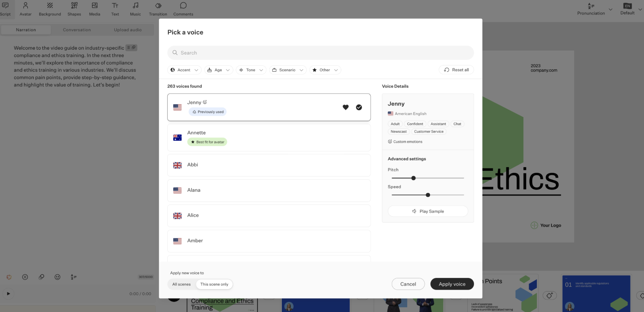Open the Shapes tool

point(74,9)
